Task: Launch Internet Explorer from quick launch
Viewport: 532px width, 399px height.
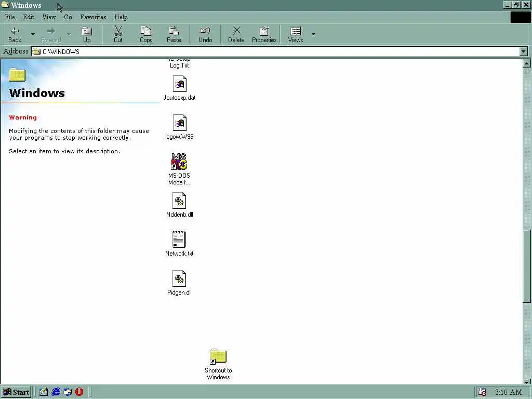Action: coord(56,392)
